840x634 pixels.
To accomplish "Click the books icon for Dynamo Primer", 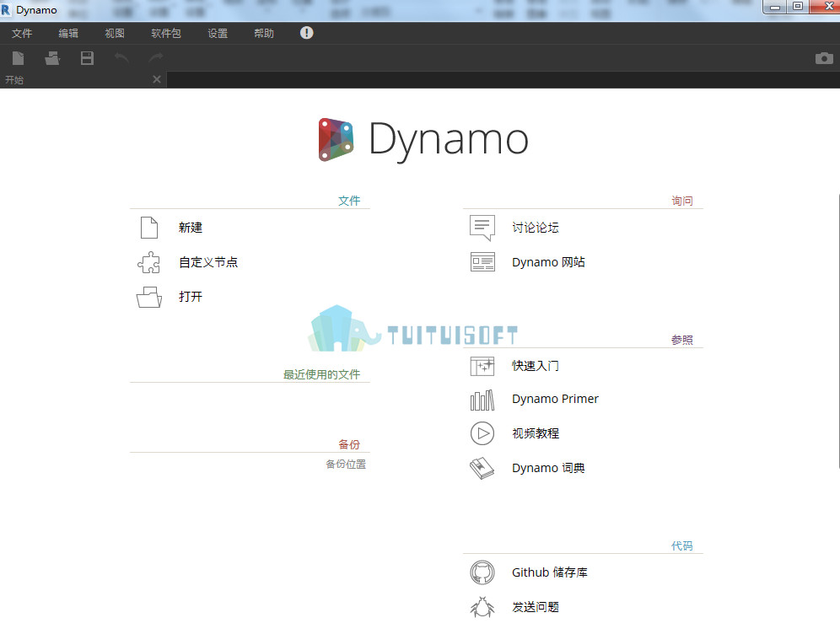I will pos(482,400).
